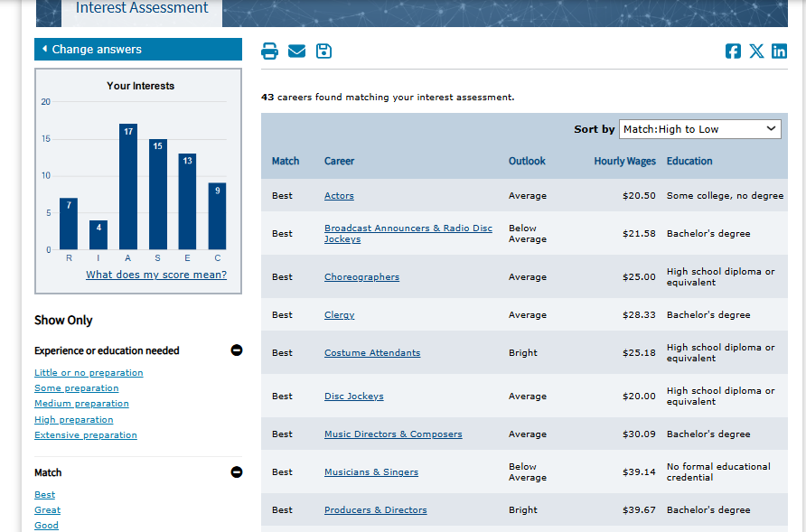The image size is (806, 532).
Task: Click the save disk icon
Action: click(323, 51)
